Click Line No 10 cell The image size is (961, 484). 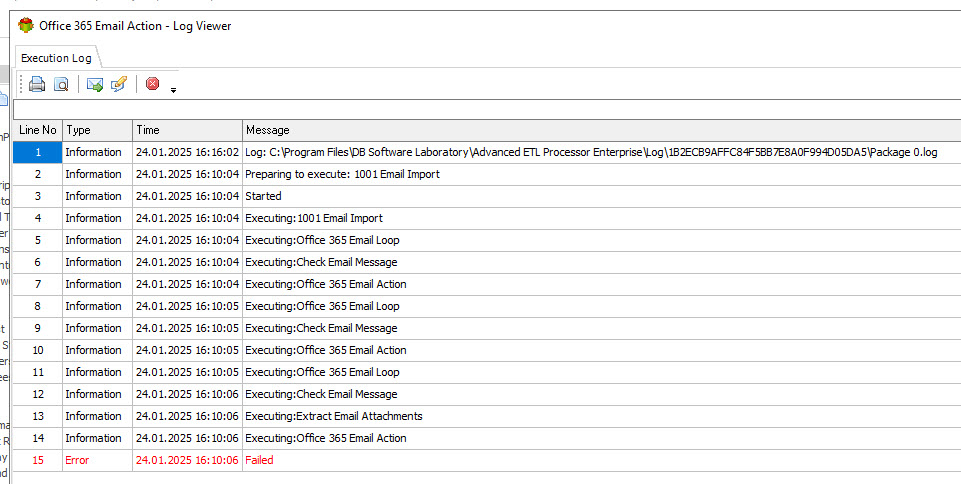(x=37, y=350)
